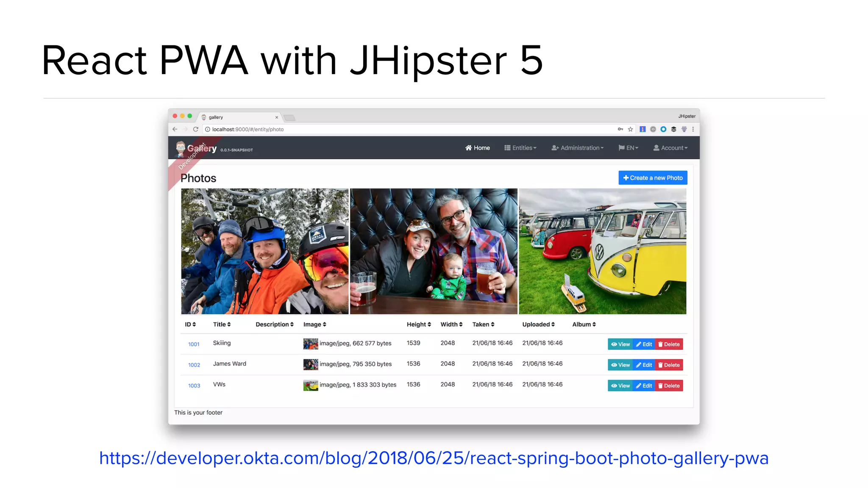Open the developer.okta.com blog link
The width and height of the screenshot is (868, 488).
[434, 458]
